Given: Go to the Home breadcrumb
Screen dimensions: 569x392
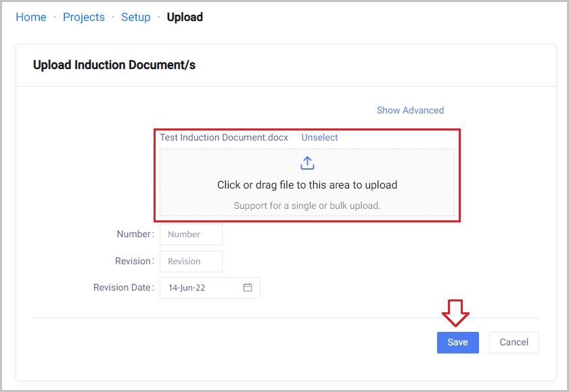Looking at the screenshot, I should tap(31, 17).
